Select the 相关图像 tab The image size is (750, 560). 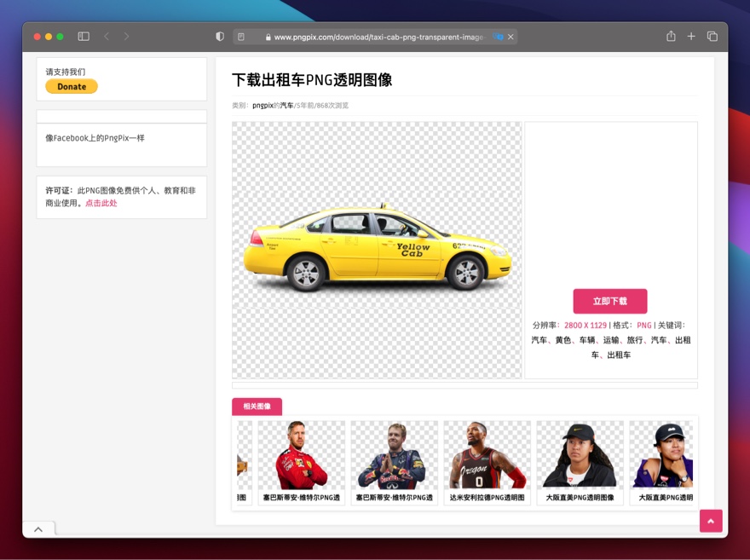257,407
